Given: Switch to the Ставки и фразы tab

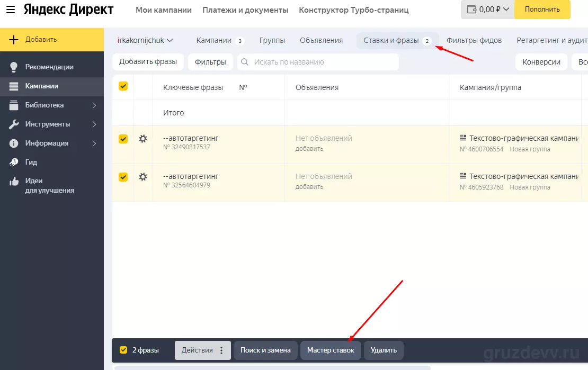Looking at the screenshot, I should [x=397, y=40].
